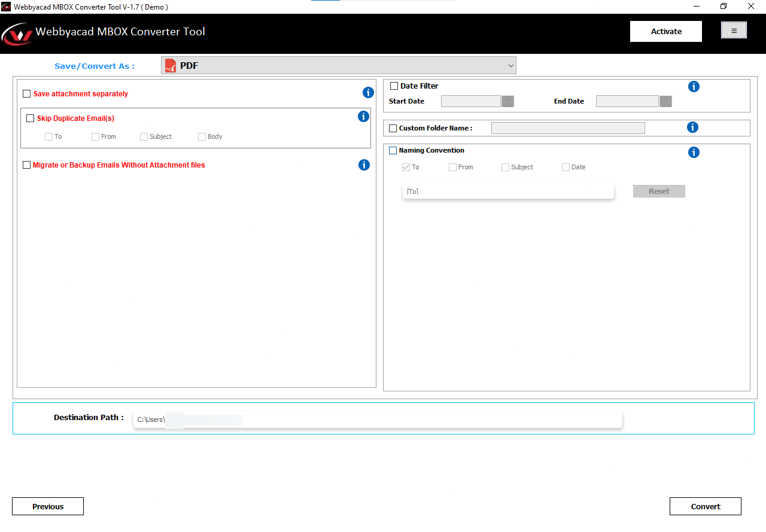Click the Start Date label
Image resolution: width=766 pixels, height=532 pixels.
click(406, 101)
